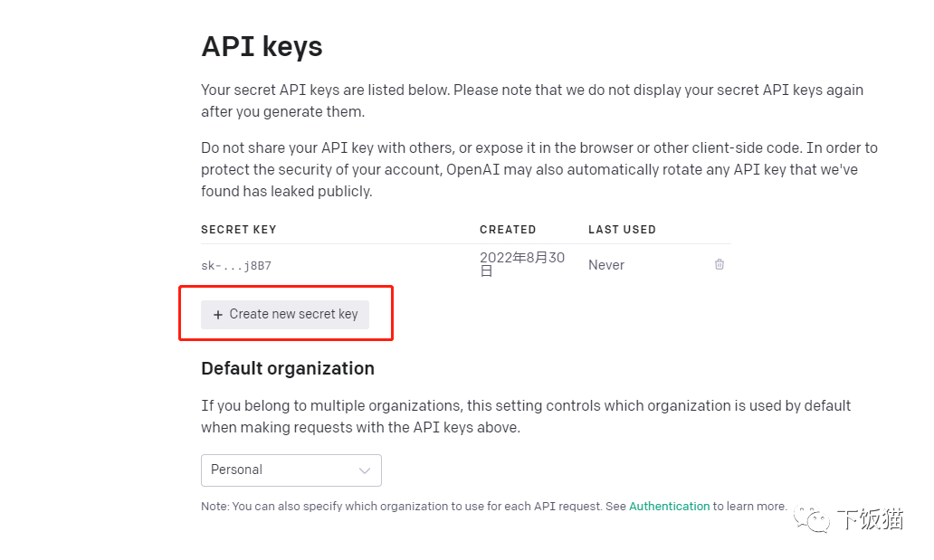Delete the sk-...j8B7 key via trash icon

coord(720,264)
